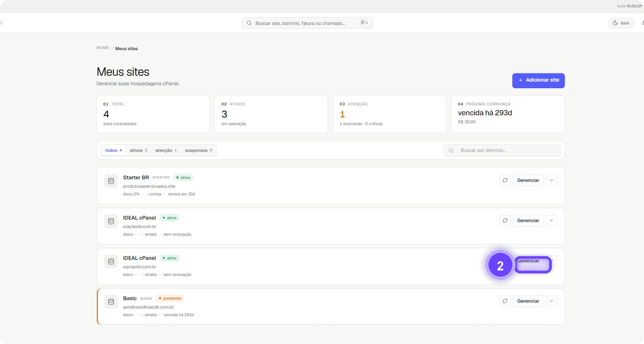Click the domain wprapido.com.br
The height and width of the screenshot is (344, 644).
point(139,267)
